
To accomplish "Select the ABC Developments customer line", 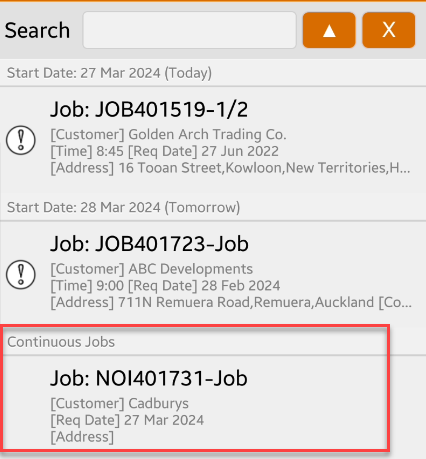I will [152, 269].
